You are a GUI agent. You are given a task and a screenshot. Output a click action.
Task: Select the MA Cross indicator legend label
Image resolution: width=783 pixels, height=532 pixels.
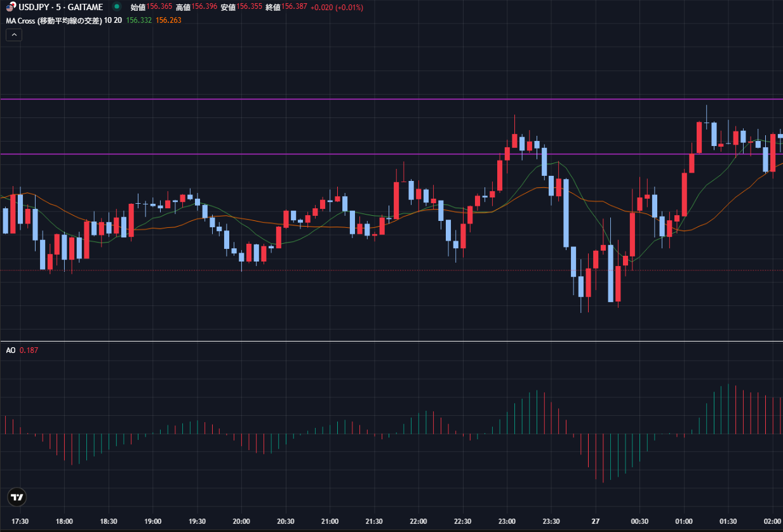coord(54,20)
